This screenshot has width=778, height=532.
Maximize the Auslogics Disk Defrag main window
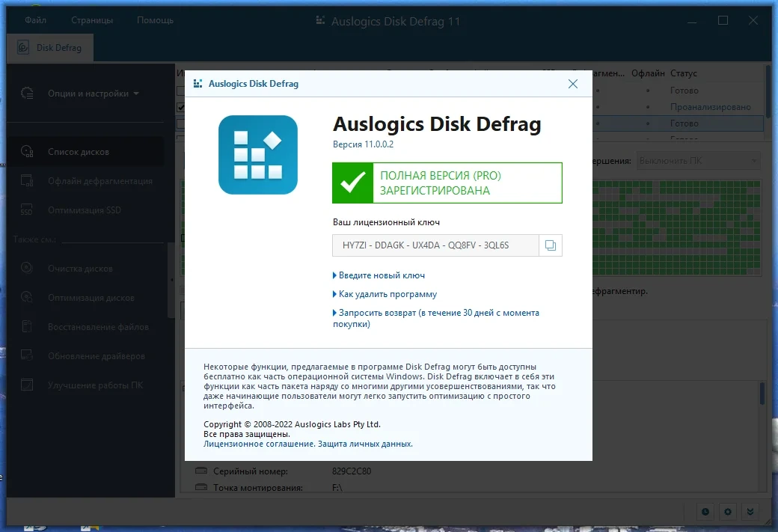(x=723, y=20)
